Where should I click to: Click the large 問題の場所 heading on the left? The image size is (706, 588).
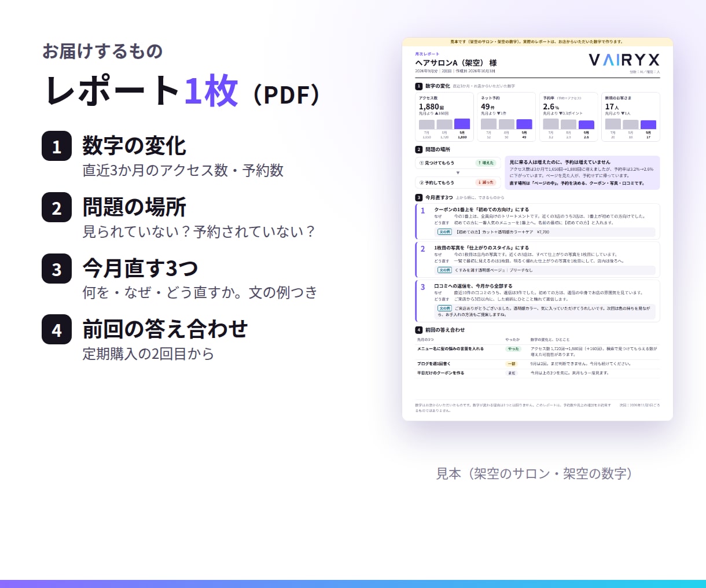pos(134,207)
